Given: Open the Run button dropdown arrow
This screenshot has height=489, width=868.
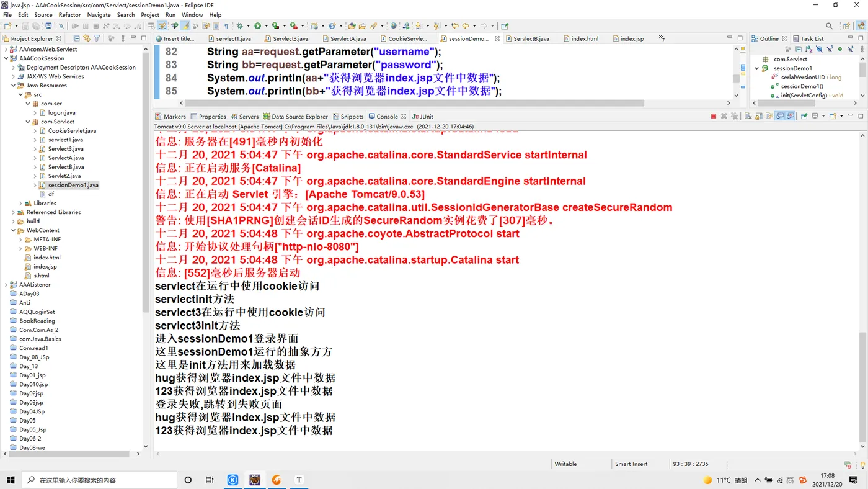Looking at the screenshot, I should (266, 26).
